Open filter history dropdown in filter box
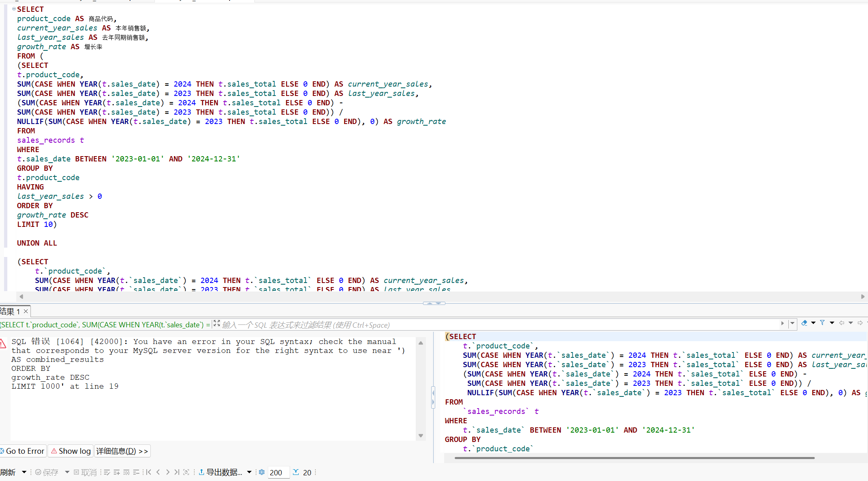 coord(792,324)
